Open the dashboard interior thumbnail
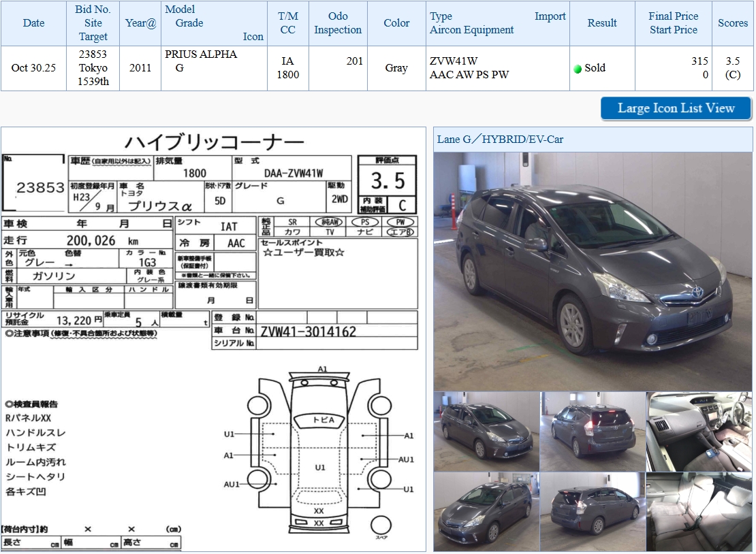The height and width of the screenshot is (554, 756). point(699,431)
